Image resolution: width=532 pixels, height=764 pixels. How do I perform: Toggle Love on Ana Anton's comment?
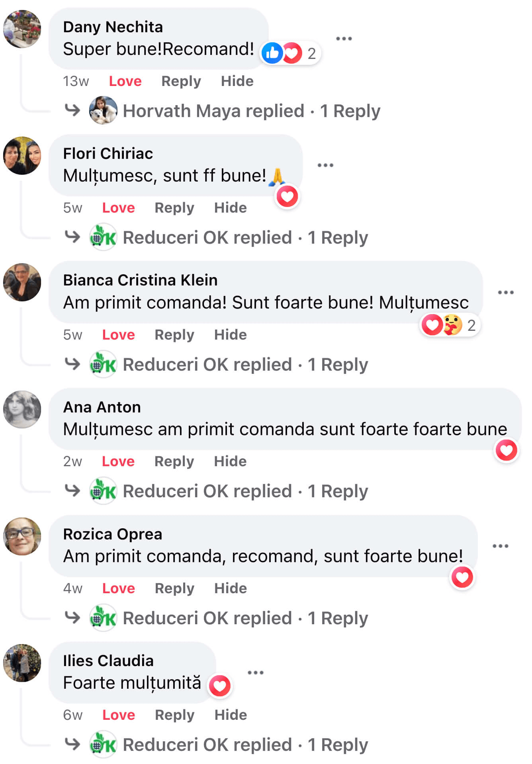tap(118, 461)
